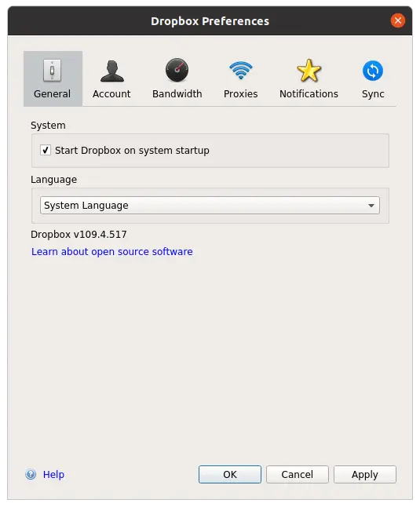The width and height of the screenshot is (420, 507).
Task: Switch to the General tab label
Action: pos(52,93)
